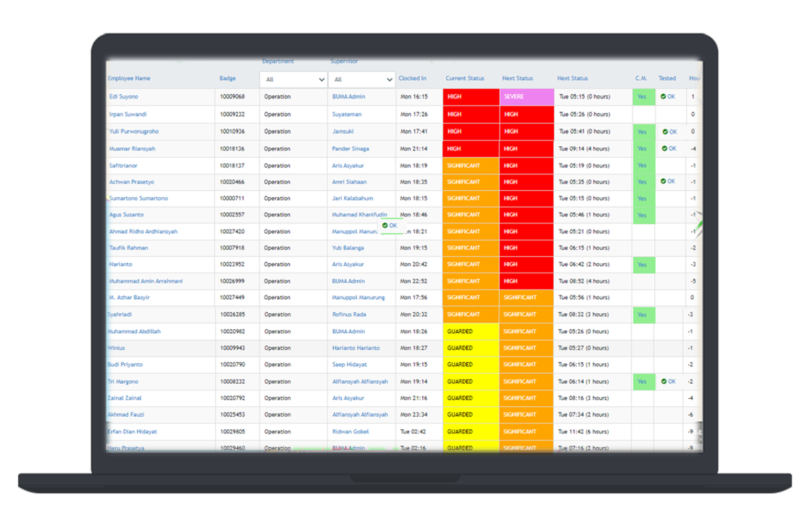The width and height of the screenshot is (812, 521).
Task: Click the pink SEVERE next status cell
Action: click(526, 96)
